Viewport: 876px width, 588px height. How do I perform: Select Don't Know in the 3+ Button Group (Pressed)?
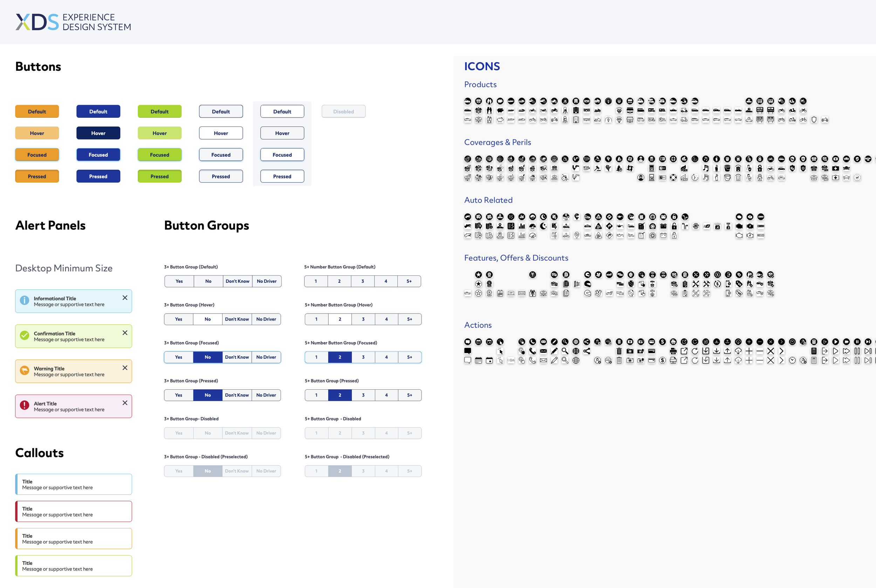click(237, 395)
